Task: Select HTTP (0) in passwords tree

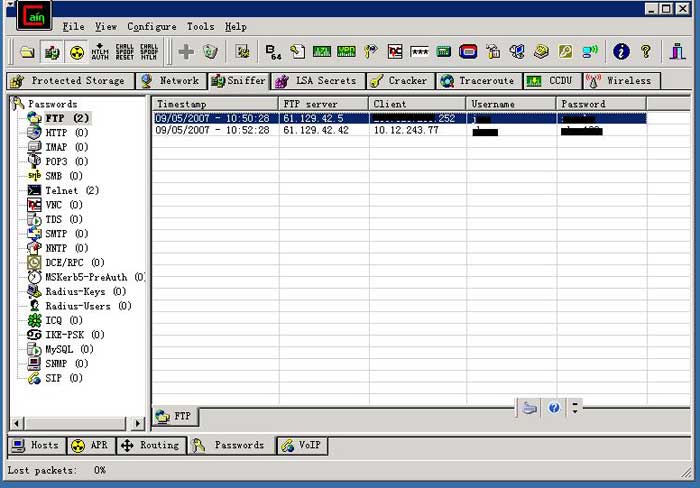Action: [x=67, y=133]
